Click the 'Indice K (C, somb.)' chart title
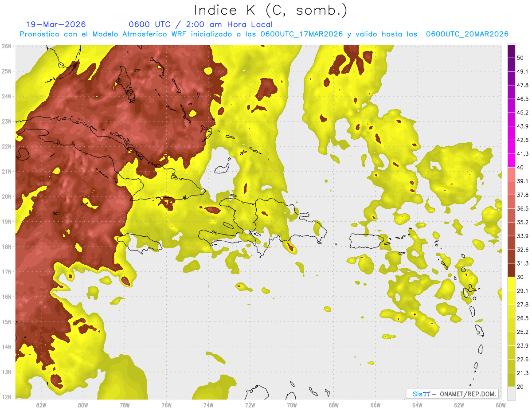The height and width of the screenshot is (411, 532). pyautogui.click(x=271, y=10)
